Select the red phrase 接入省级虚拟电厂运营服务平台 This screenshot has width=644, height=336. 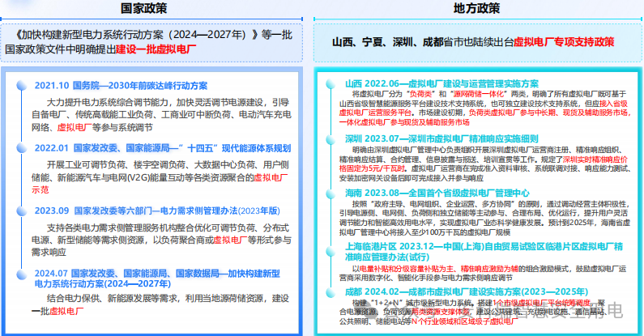(x=484, y=108)
